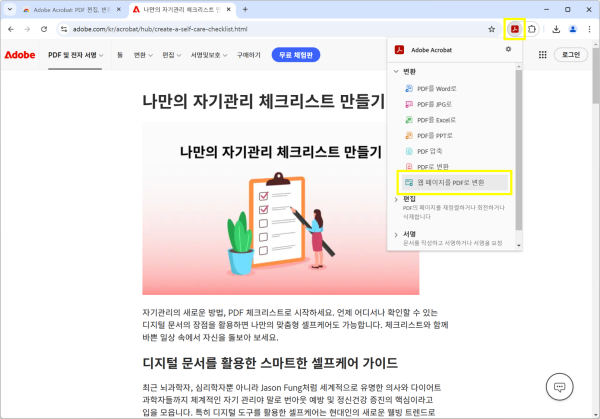Open the Chrome three-dot menu

(x=589, y=29)
